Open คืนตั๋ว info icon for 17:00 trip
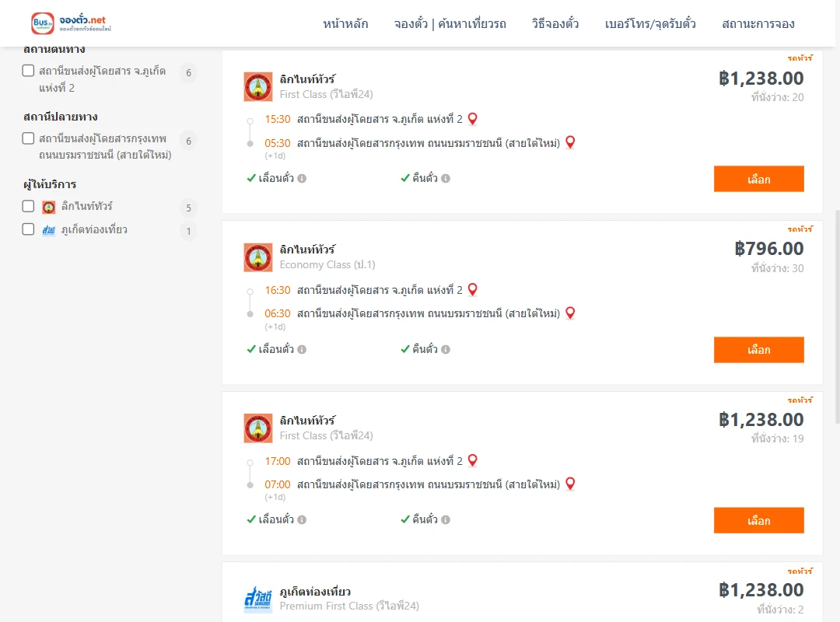 tap(446, 519)
